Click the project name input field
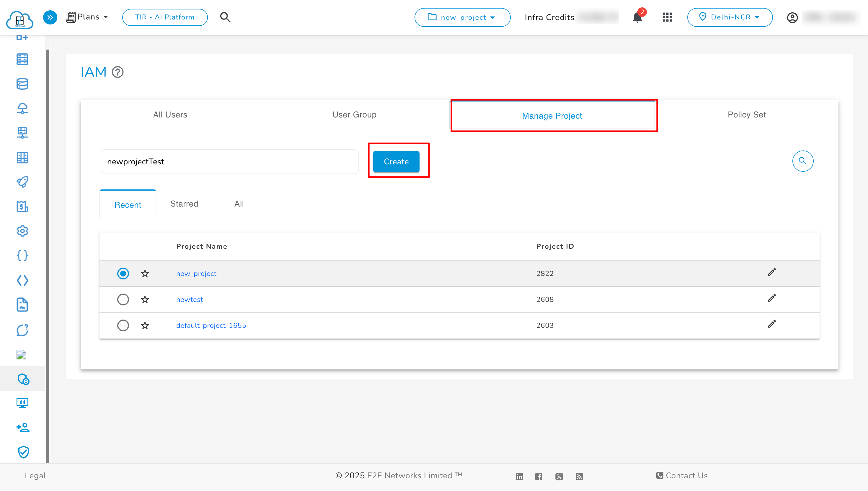Image resolution: width=868 pixels, height=491 pixels. click(229, 162)
